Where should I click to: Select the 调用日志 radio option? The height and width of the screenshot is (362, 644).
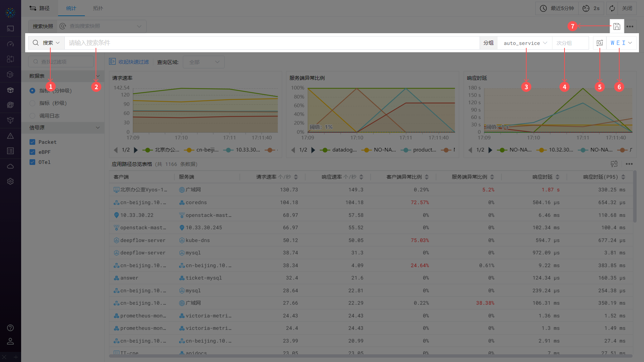click(x=33, y=116)
